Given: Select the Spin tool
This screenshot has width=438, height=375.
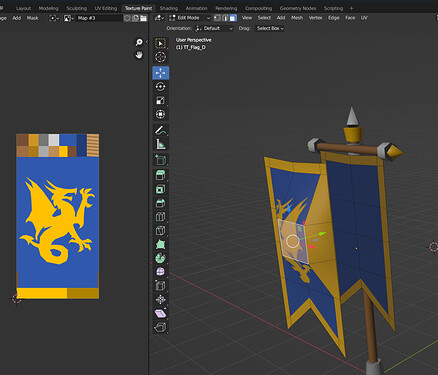Looking at the screenshot, I should [x=160, y=258].
